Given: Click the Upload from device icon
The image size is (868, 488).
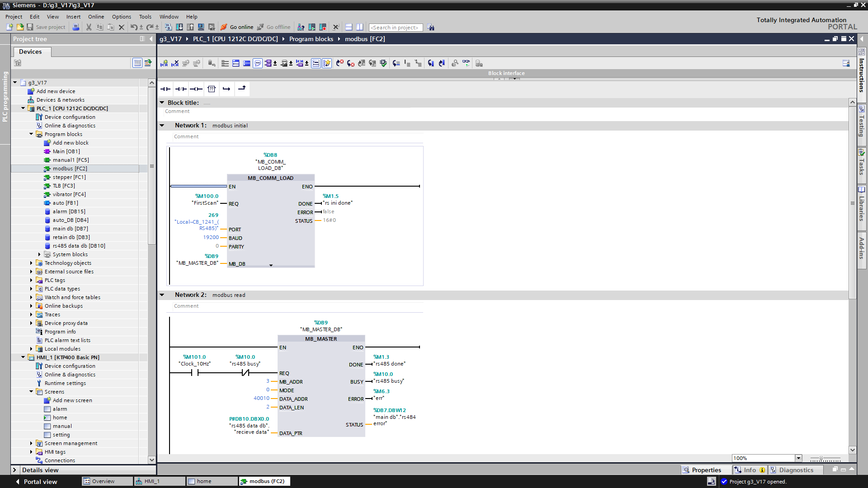Looking at the screenshot, I should coord(190,27).
